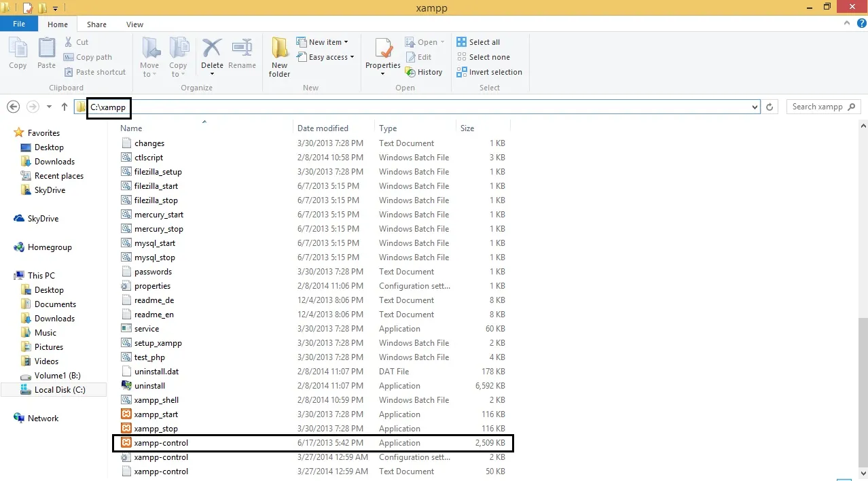The image size is (868, 481).
Task: Click the Back navigation arrow
Action: click(13, 107)
